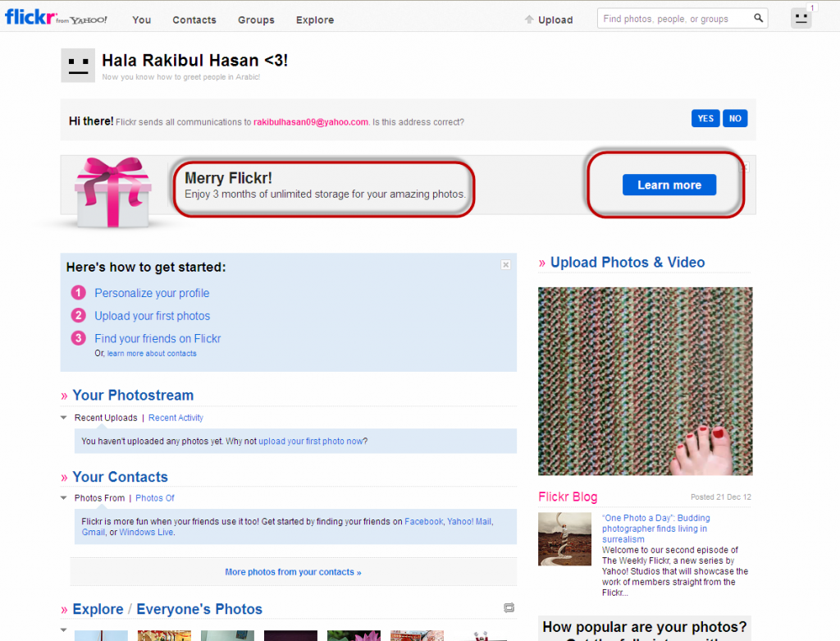Open the Groups menu
840x641 pixels.
click(256, 20)
